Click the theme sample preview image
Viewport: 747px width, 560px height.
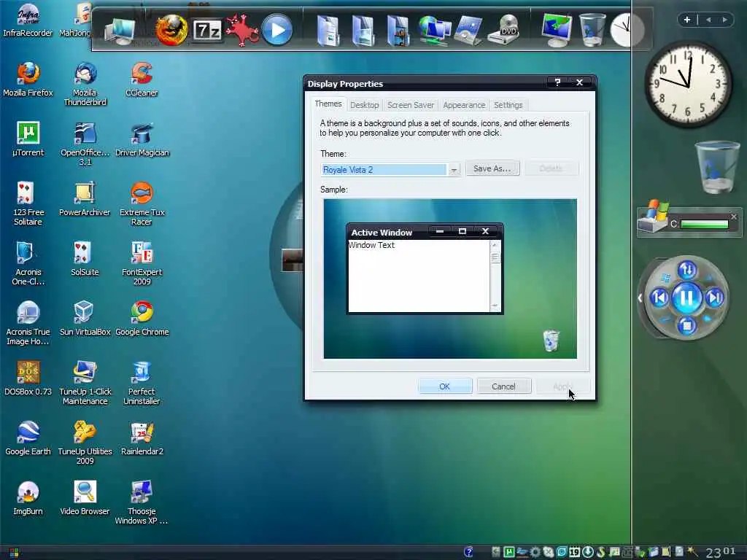click(449, 279)
